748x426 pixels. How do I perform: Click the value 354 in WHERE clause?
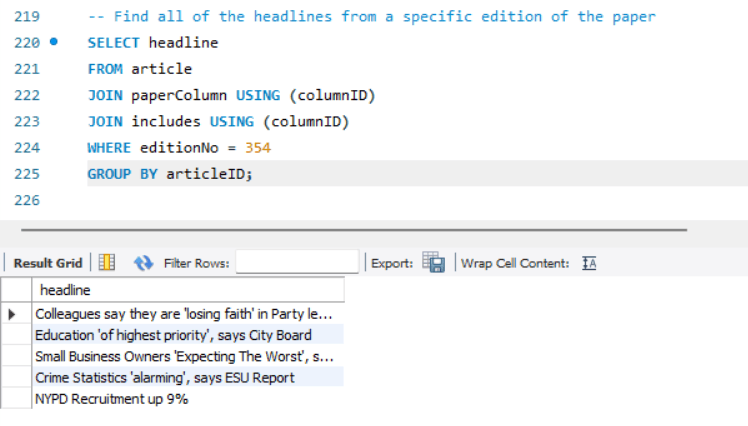coord(258,148)
